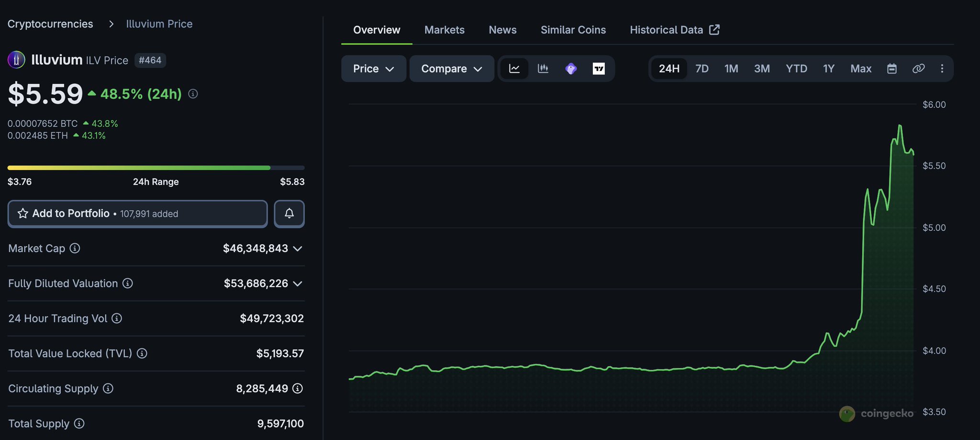Switch chart to 1Y range
The height and width of the screenshot is (440, 980).
828,68
